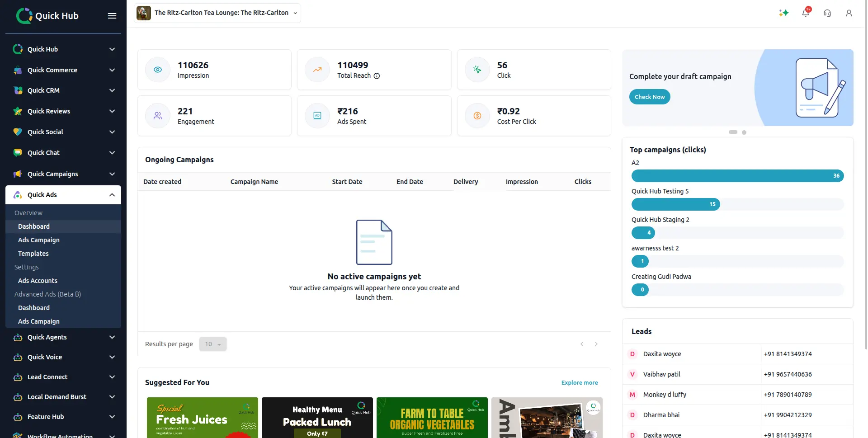The image size is (868, 438).
Task: Open the notifications bell
Action: tap(806, 13)
